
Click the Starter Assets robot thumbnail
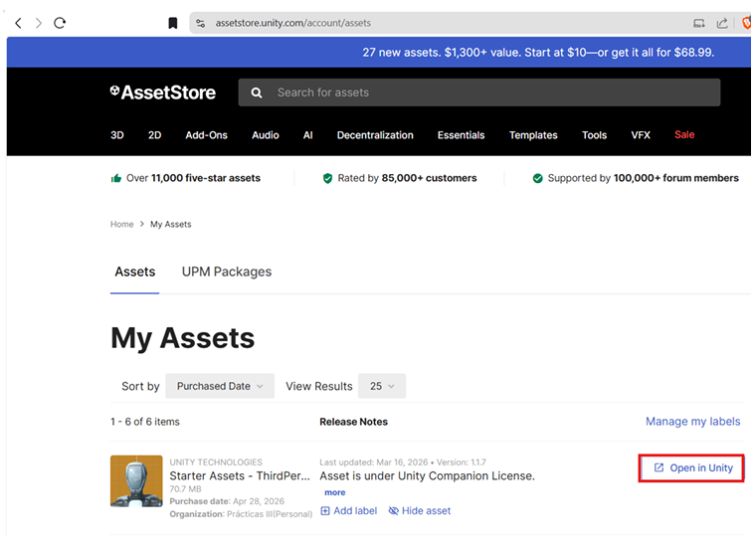136,481
